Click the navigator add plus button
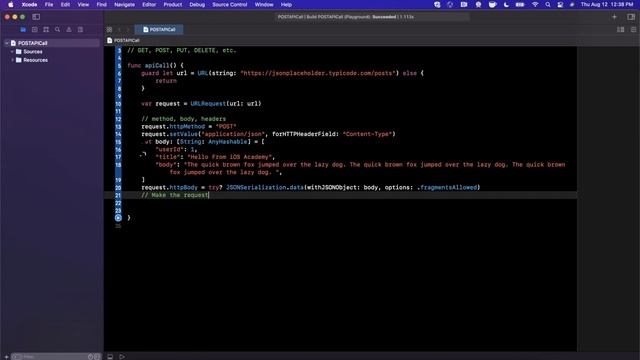Screen dimensions: 640x360 tap(6, 357)
